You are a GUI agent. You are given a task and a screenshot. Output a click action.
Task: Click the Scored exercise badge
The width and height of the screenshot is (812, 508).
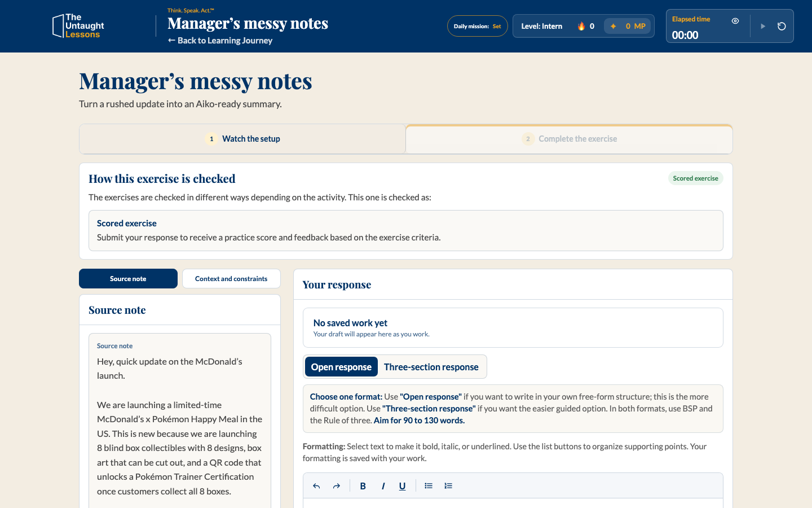click(696, 178)
